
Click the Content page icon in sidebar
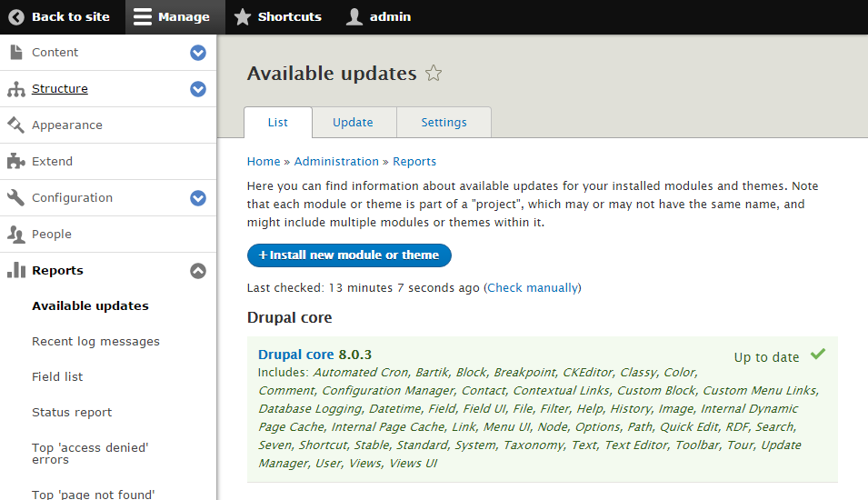[16, 52]
